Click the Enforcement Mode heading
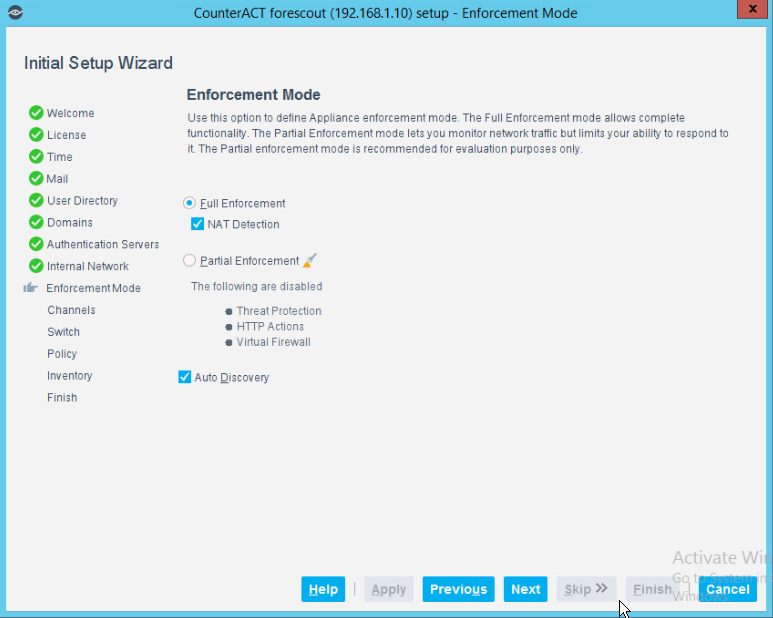The width and height of the screenshot is (773, 618). click(x=253, y=95)
